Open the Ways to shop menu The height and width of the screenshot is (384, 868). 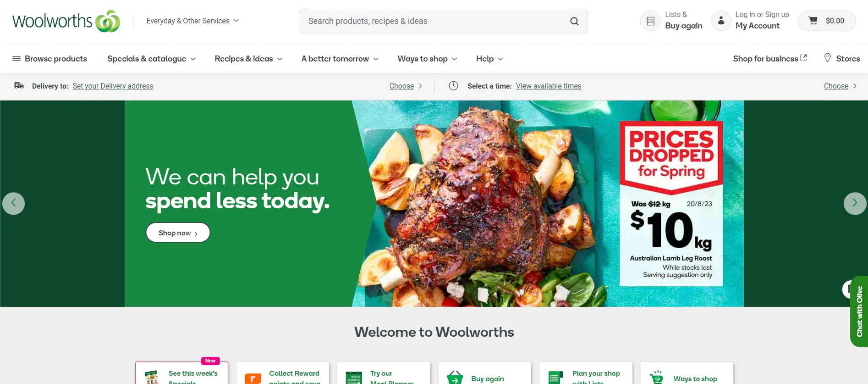pos(427,59)
